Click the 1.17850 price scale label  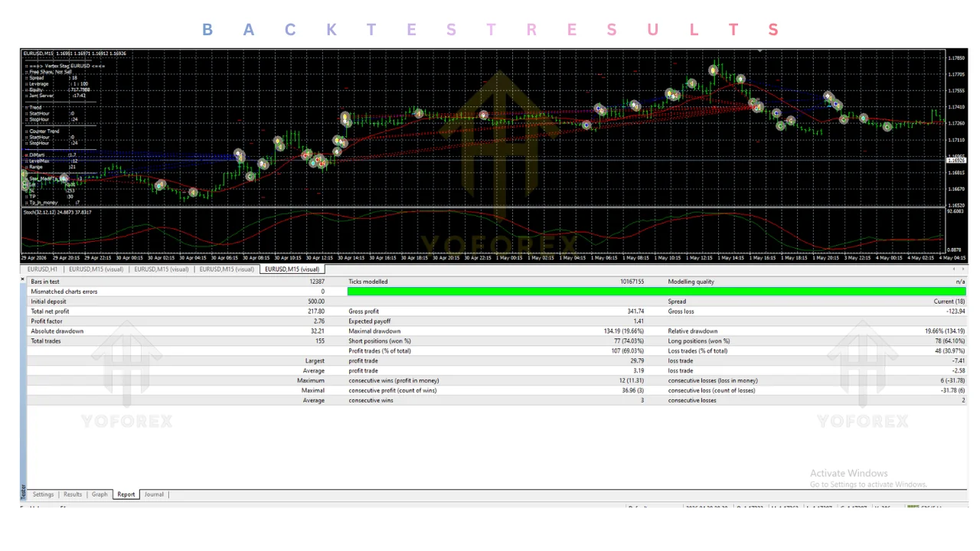(x=956, y=58)
